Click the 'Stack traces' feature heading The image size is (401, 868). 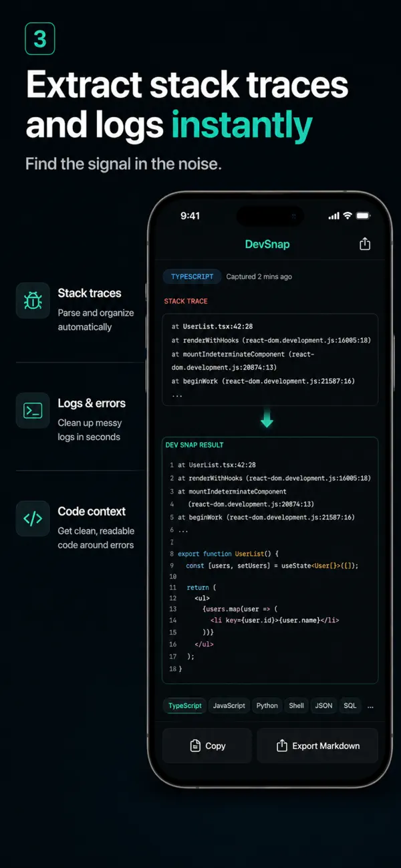point(90,293)
